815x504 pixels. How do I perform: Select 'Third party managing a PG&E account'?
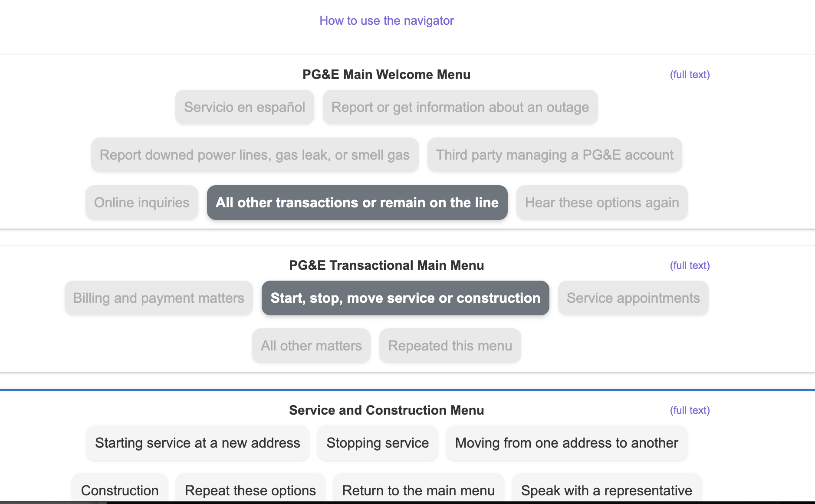click(555, 155)
